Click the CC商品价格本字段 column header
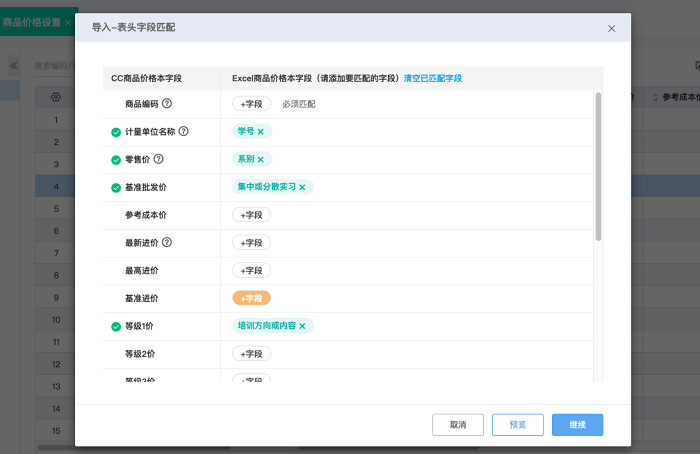Image resolution: width=700 pixels, height=454 pixels. point(146,78)
